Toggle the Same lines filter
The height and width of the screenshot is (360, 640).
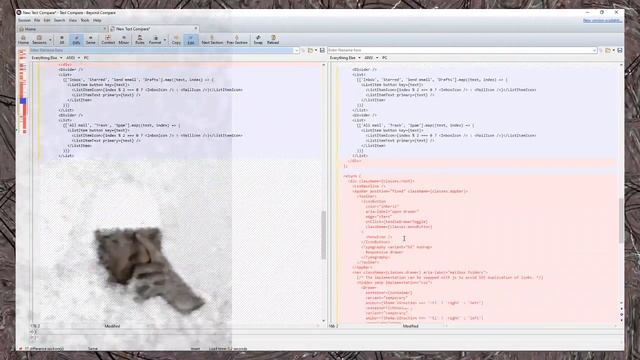(91, 40)
